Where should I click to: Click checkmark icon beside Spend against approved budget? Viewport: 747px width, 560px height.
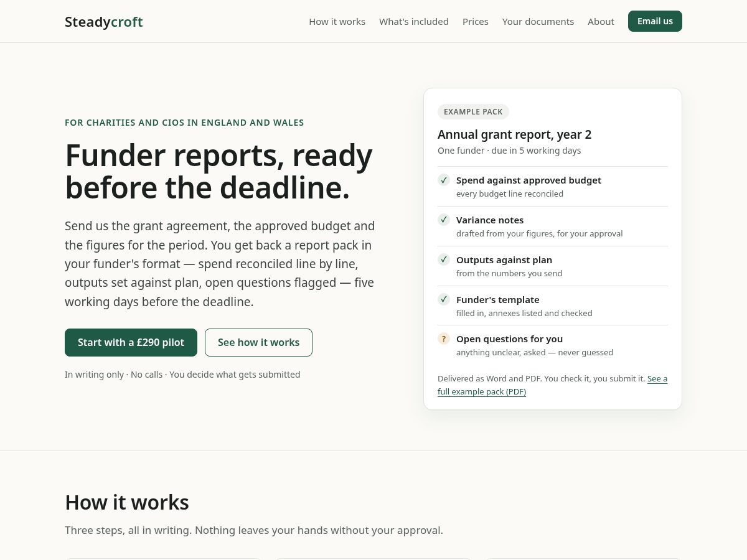(x=444, y=180)
